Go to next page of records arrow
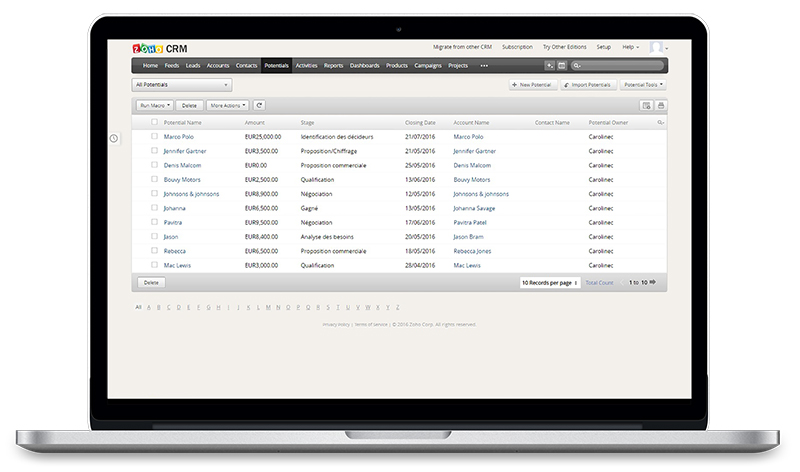800x472 pixels. (653, 283)
